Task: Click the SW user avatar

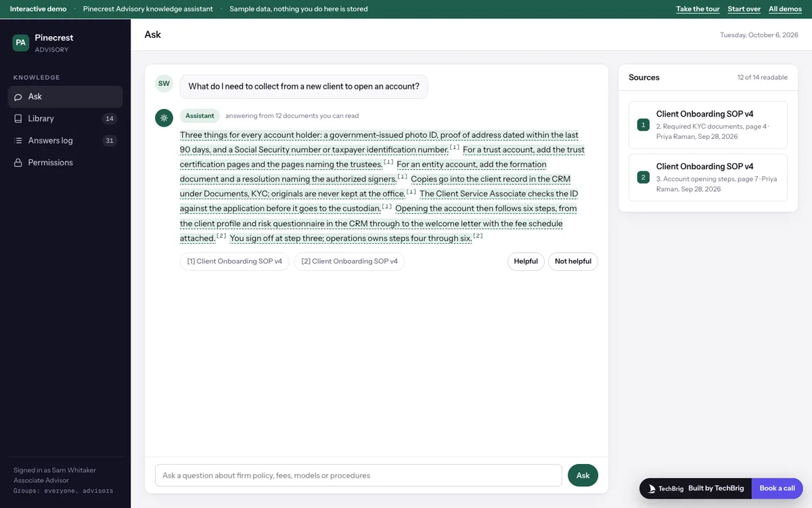Action: [x=164, y=83]
